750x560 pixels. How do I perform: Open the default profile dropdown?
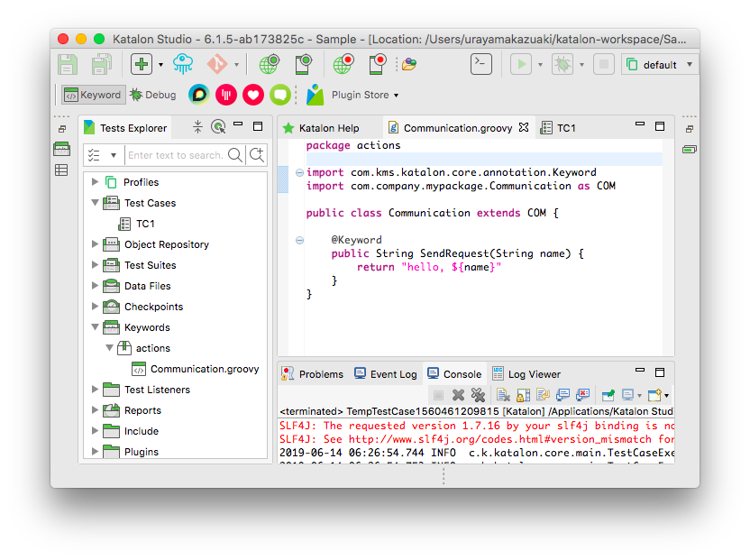[660, 65]
